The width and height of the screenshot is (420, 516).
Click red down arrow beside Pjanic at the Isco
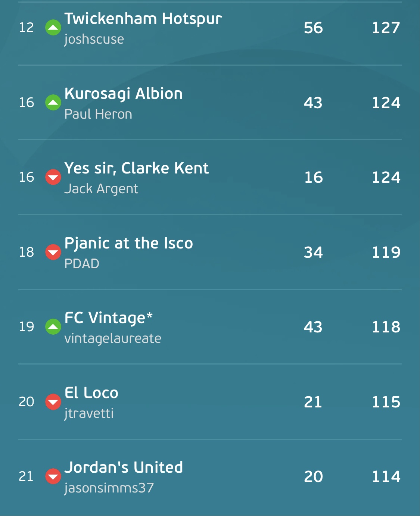tap(53, 252)
